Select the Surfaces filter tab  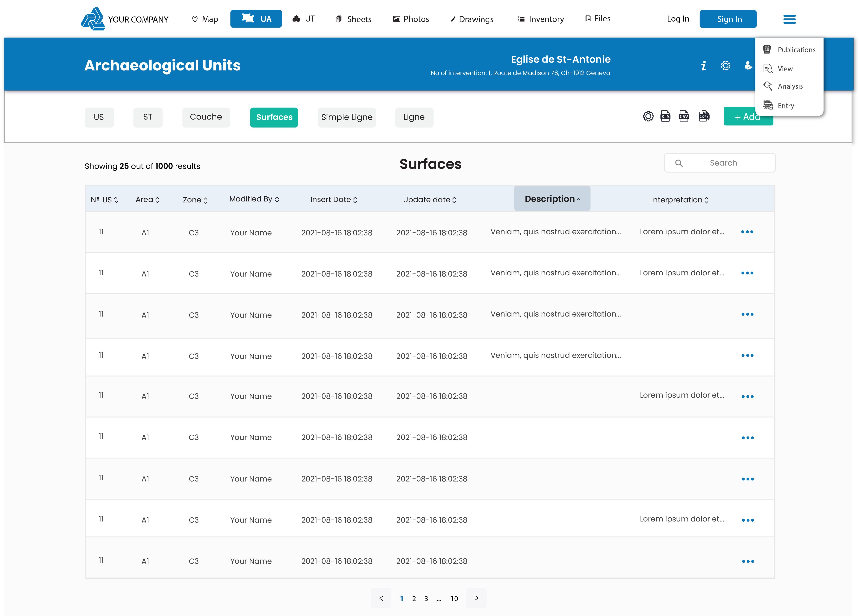(x=274, y=117)
